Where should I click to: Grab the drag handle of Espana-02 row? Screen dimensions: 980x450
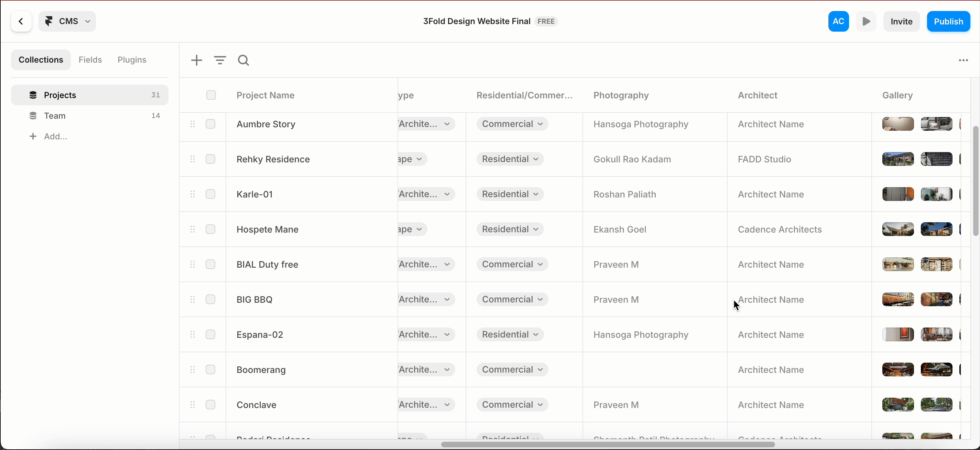point(193,334)
